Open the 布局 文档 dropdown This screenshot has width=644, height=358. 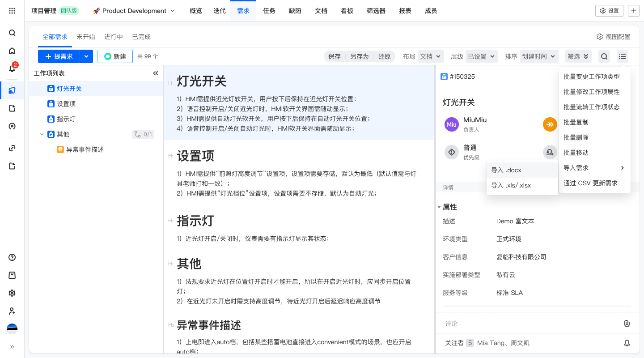431,56
